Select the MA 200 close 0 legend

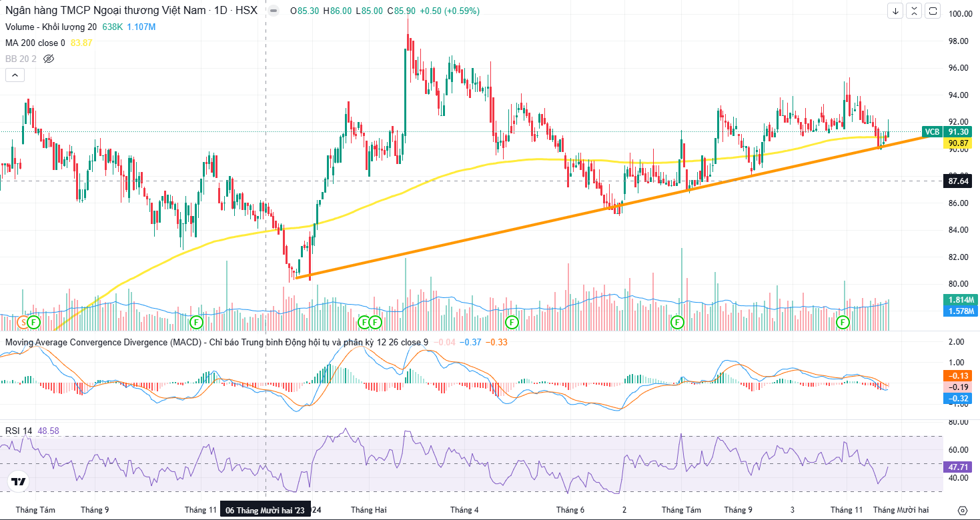click(x=35, y=43)
